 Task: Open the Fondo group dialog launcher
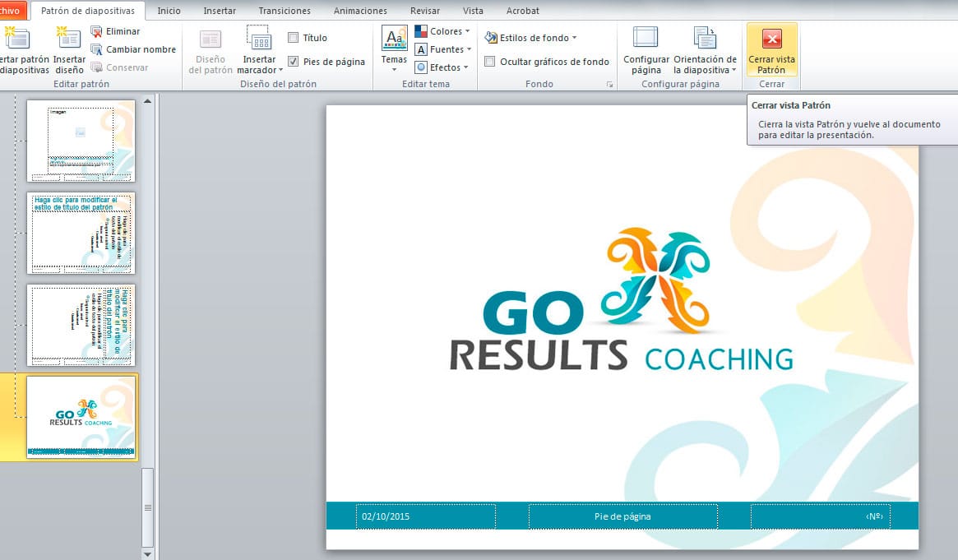[x=609, y=84]
